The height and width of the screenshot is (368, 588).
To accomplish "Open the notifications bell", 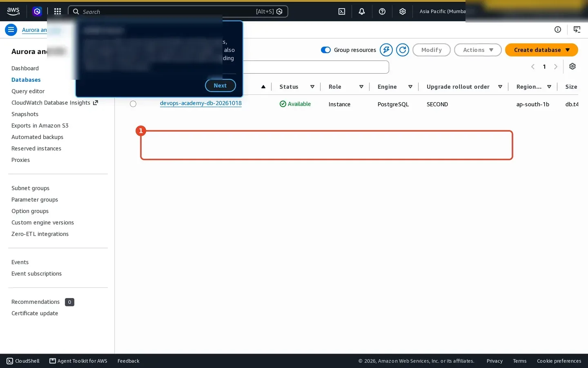I will pos(362,11).
